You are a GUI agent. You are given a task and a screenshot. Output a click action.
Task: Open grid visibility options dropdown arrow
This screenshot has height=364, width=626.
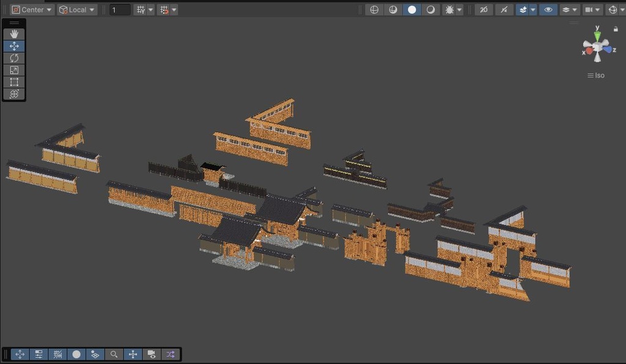click(x=150, y=10)
